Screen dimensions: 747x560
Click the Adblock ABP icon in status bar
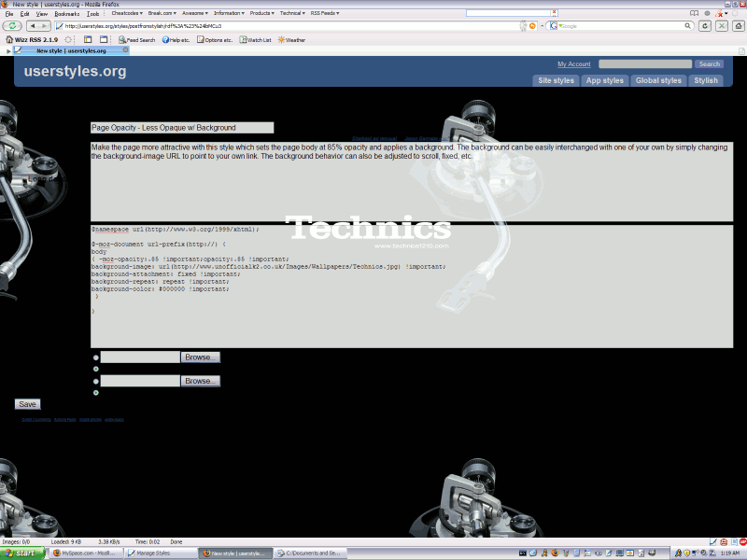point(742,542)
